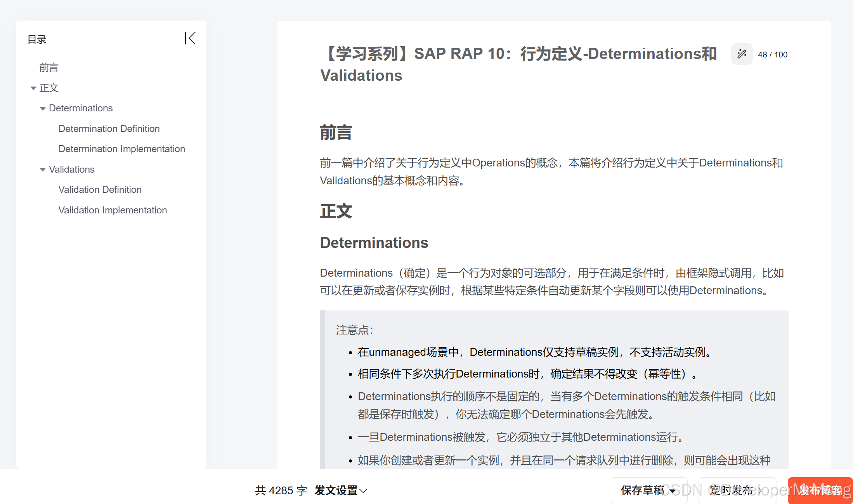Click the 发布博客 publish button

[x=820, y=490]
